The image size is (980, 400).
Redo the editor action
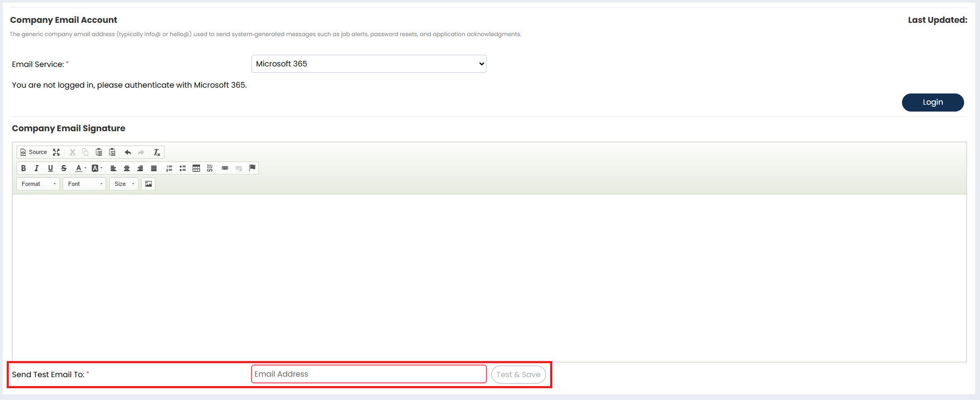(x=141, y=152)
